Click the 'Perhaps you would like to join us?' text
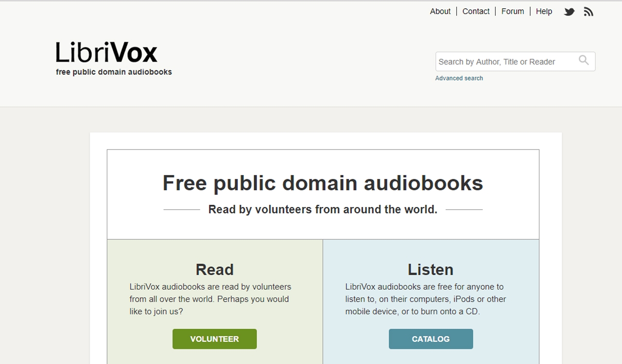The width and height of the screenshot is (622, 364). (x=209, y=305)
